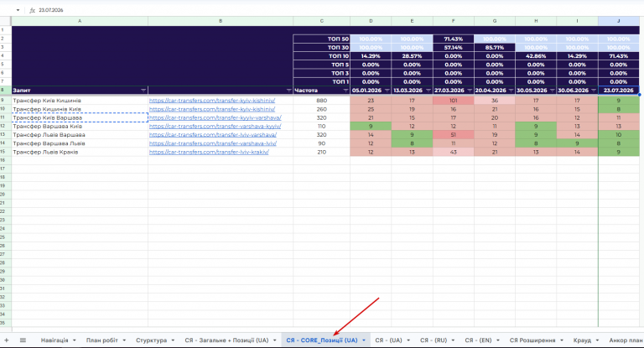
Task: Select the cell with value 43
Action: (454, 152)
